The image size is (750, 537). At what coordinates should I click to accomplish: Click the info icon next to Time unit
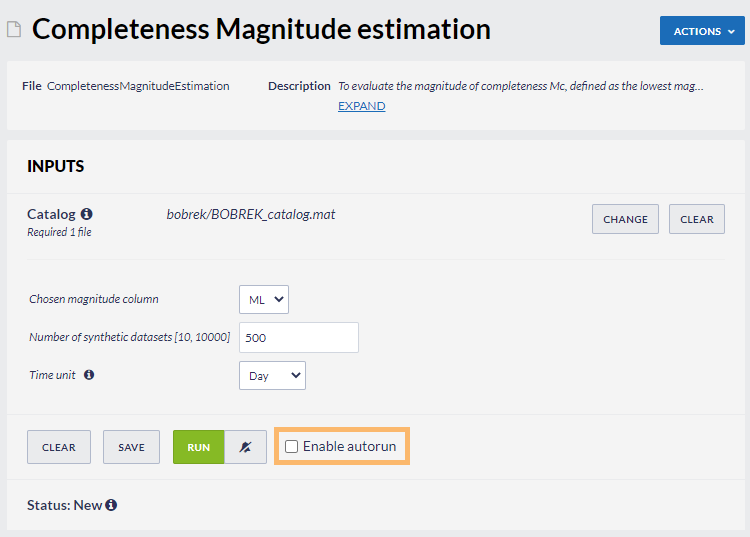click(89, 374)
